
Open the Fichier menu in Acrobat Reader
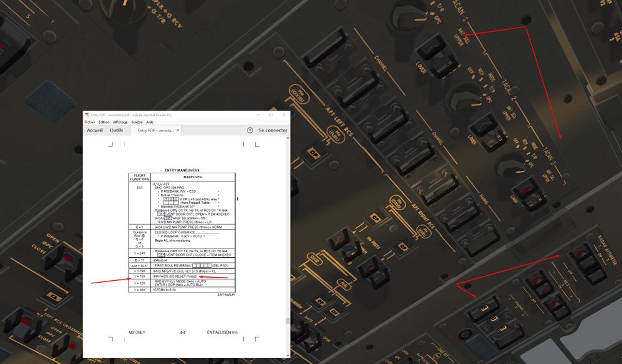(90, 122)
